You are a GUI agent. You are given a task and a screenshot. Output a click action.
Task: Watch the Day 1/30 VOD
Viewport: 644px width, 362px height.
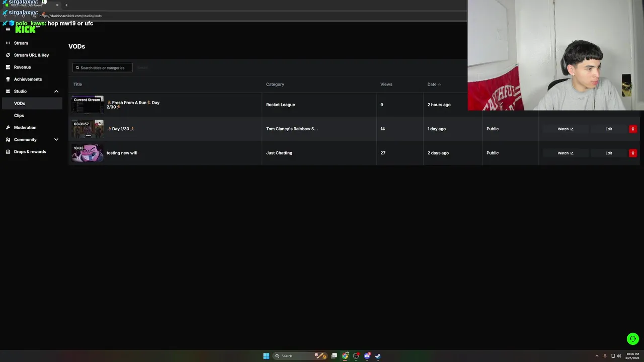566,129
